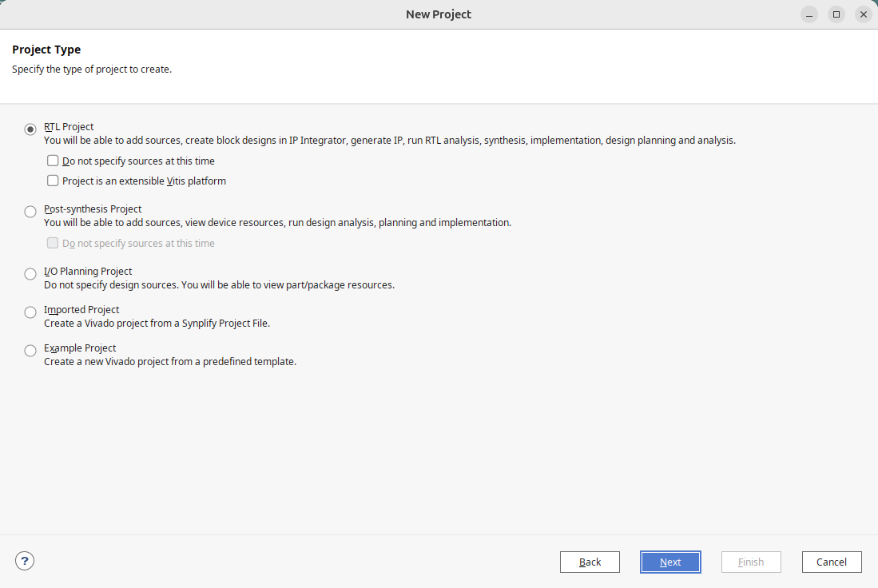Enable 'Do not specify sources' under RTL Project
The width and height of the screenshot is (878, 588).
click(53, 161)
